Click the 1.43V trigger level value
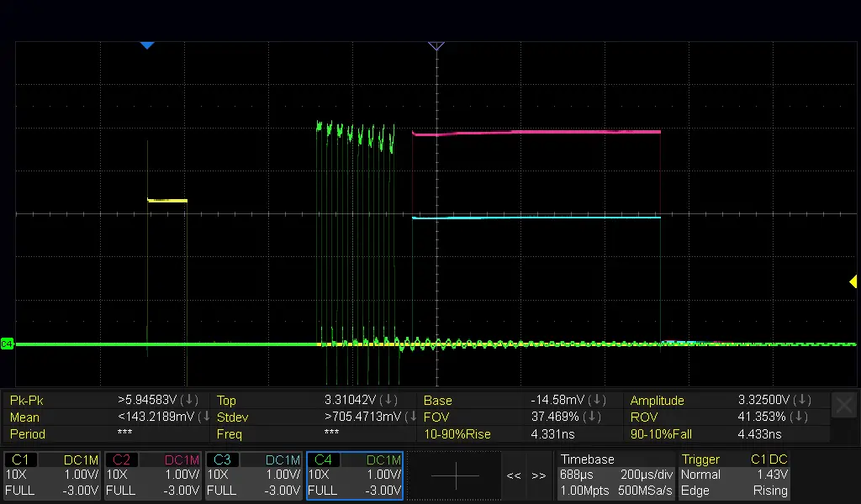 point(772,475)
